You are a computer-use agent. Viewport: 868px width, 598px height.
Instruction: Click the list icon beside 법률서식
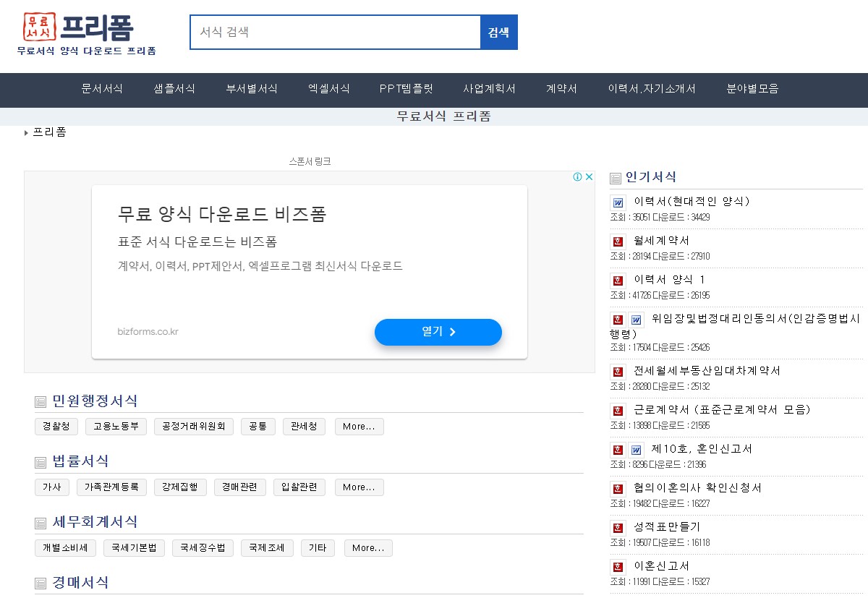pyautogui.click(x=41, y=463)
